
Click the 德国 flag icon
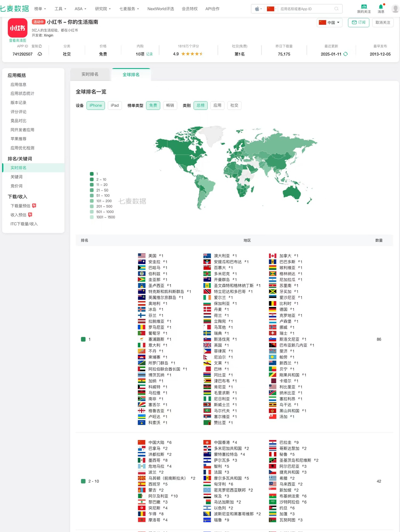coord(273,309)
